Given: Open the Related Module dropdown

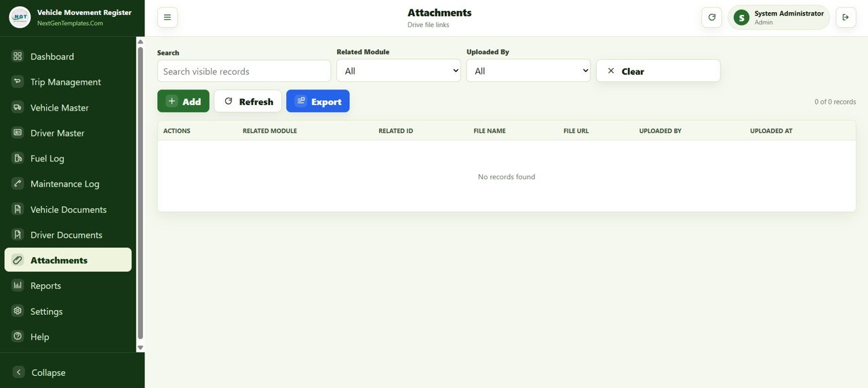Looking at the screenshot, I should tap(399, 71).
